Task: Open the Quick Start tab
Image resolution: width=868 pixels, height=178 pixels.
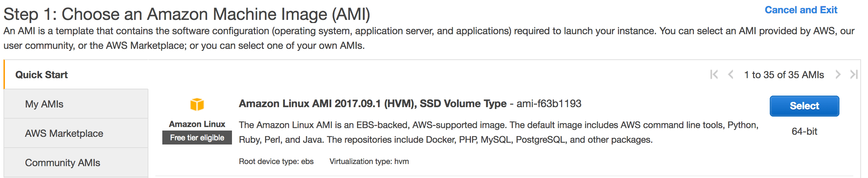Action: [41, 75]
